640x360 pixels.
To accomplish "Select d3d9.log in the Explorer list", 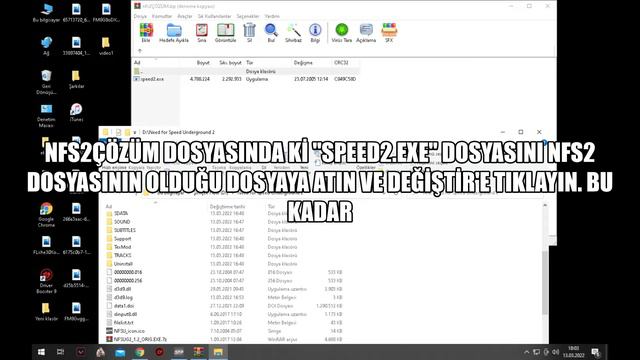I will pyautogui.click(x=123, y=298).
